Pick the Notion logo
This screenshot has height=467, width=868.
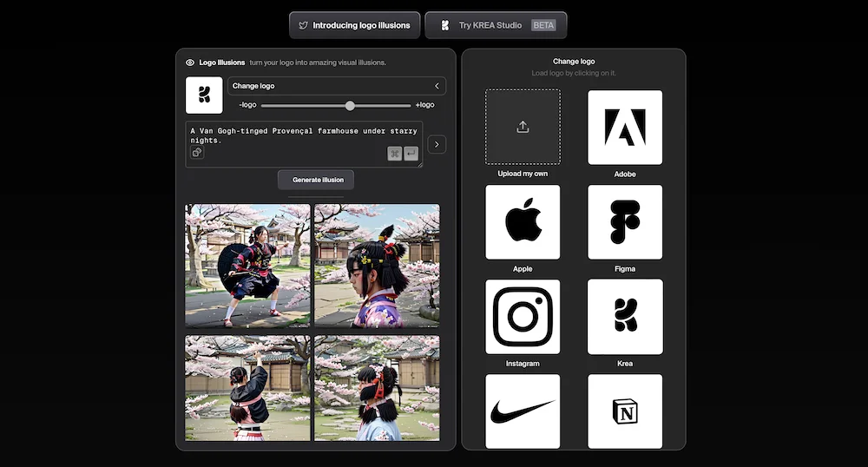click(x=625, y=411)
